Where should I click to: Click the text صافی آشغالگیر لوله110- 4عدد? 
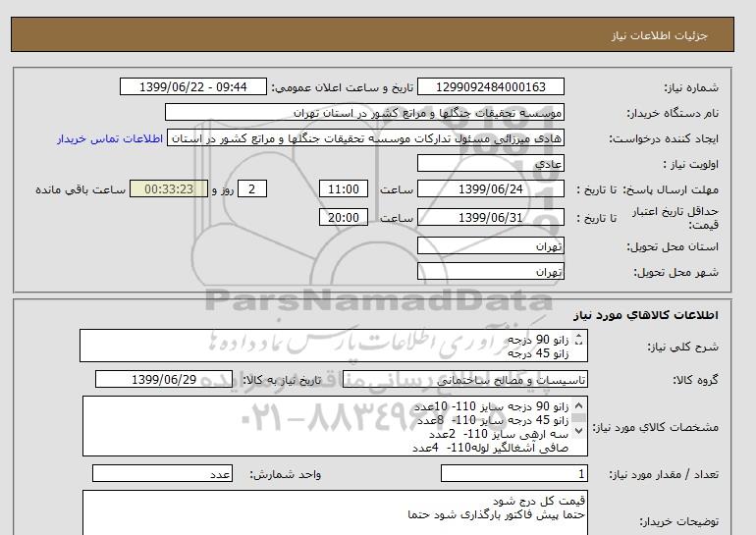point(490,448)
